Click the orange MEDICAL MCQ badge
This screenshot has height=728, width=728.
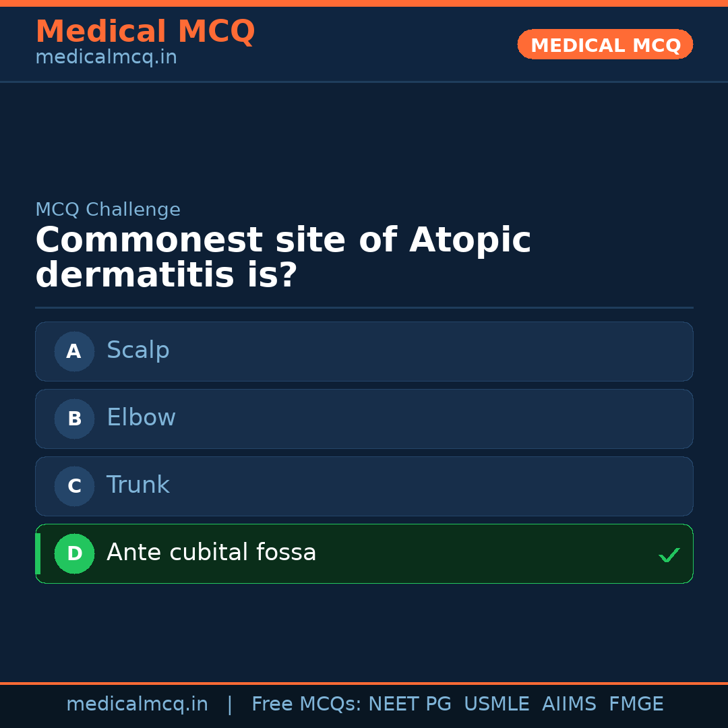605,44
